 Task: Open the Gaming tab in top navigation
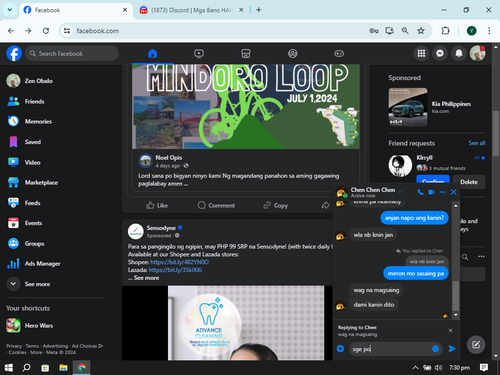coord(339,53)
